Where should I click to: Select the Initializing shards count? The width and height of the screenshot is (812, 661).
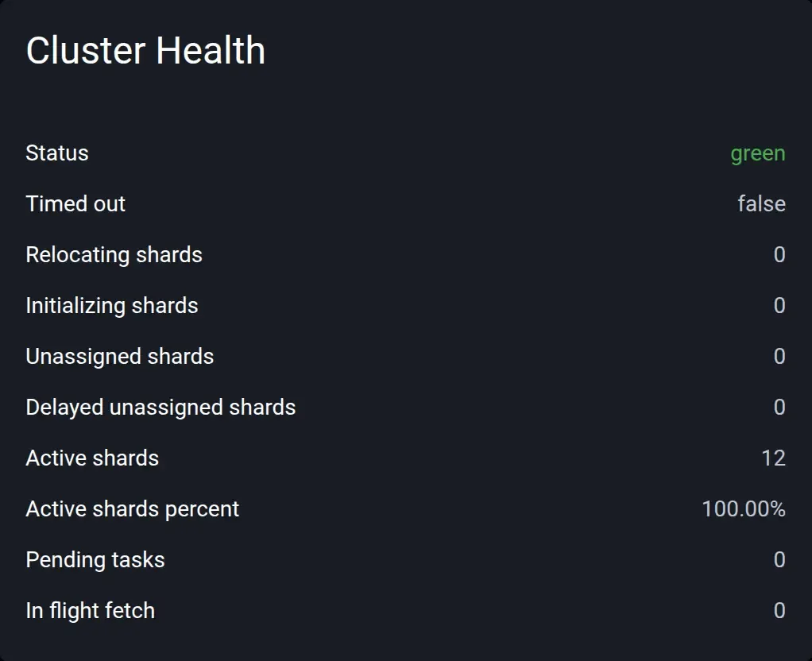[x=779, y=305]
